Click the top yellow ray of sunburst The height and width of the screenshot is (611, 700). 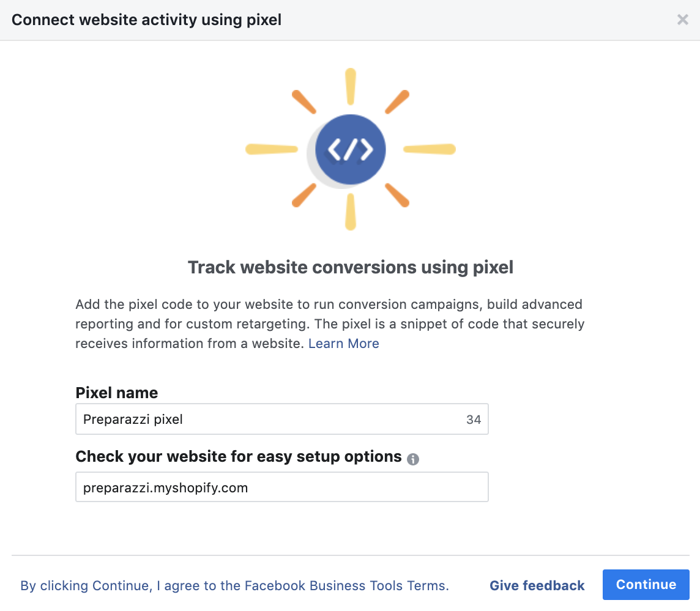tap(351, 87)
